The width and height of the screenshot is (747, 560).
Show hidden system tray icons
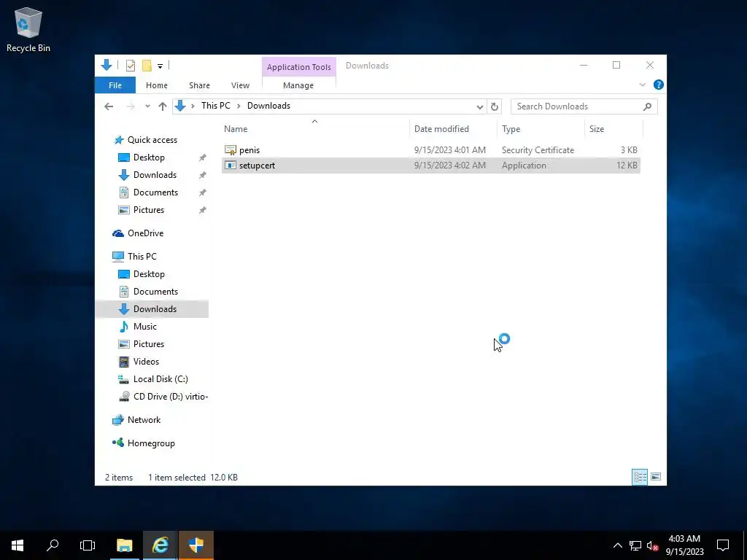pyautogui.click(x=617, y=545)
